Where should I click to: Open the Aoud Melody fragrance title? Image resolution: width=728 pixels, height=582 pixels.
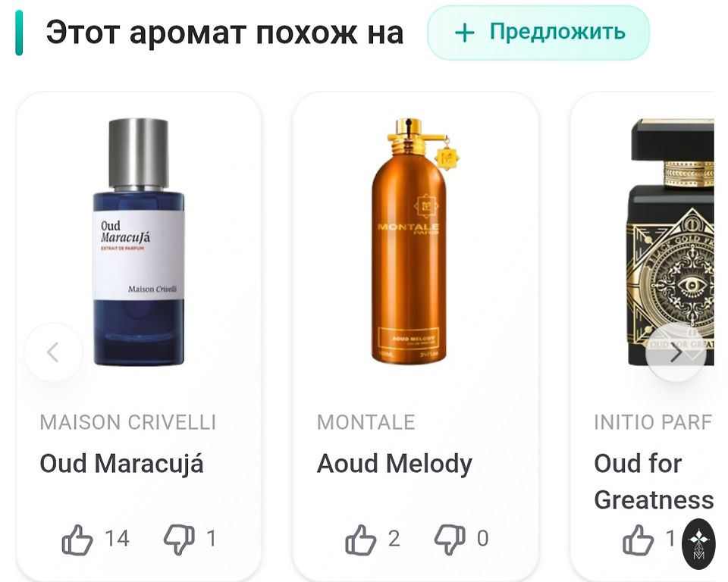coord(394,465)
